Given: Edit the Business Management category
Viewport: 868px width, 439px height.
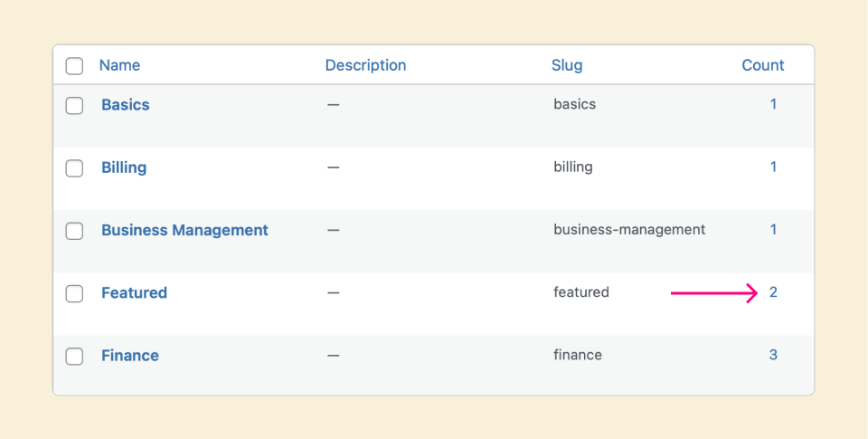Looking at the screenshot, I should click(x=184, y=230).
